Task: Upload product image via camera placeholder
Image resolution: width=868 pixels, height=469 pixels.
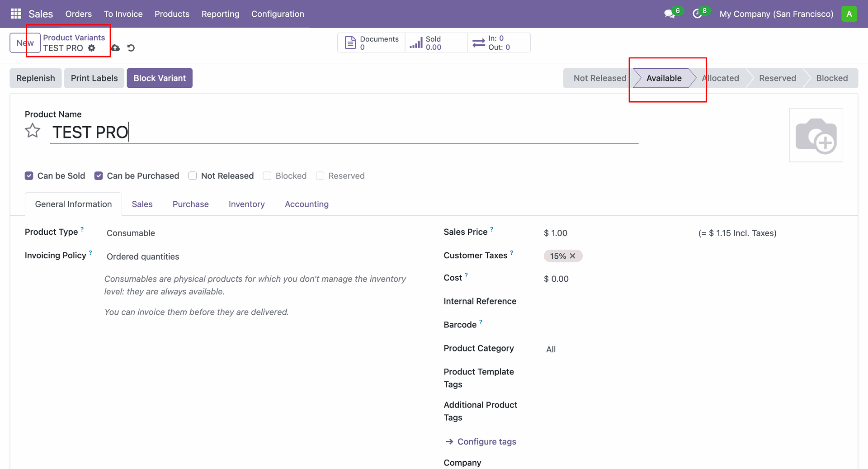Action: pyautogui.click(x=816, y=135)
